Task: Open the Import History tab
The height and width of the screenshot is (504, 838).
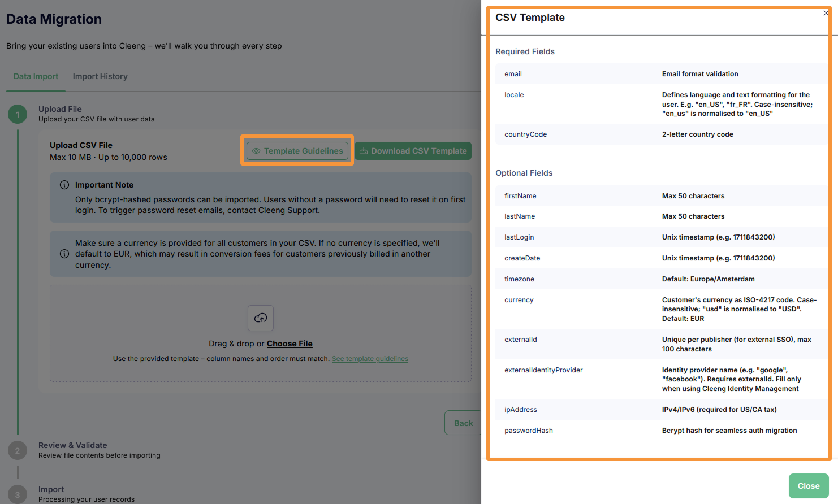Action: pyautogui.click(x=100, y=76)
